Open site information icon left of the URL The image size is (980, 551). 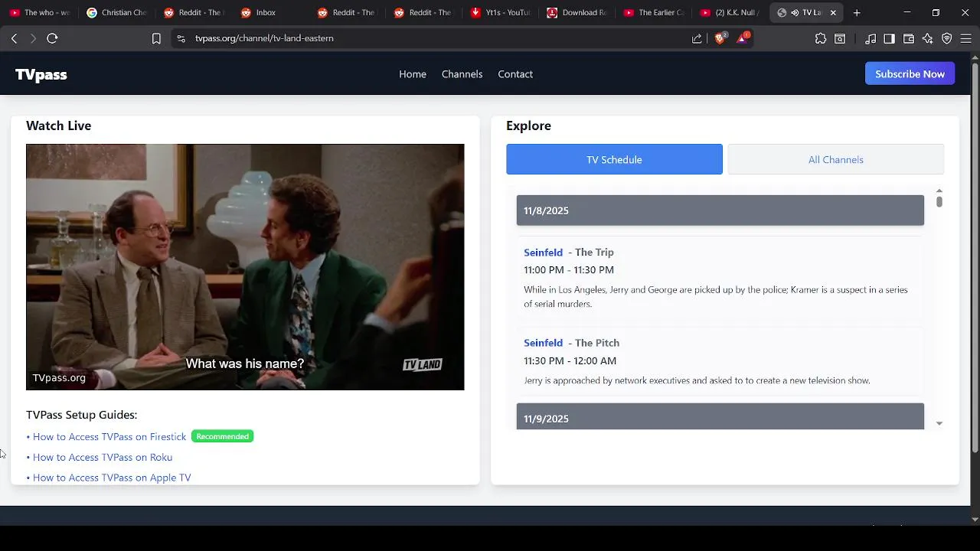(x=181, y=38)
